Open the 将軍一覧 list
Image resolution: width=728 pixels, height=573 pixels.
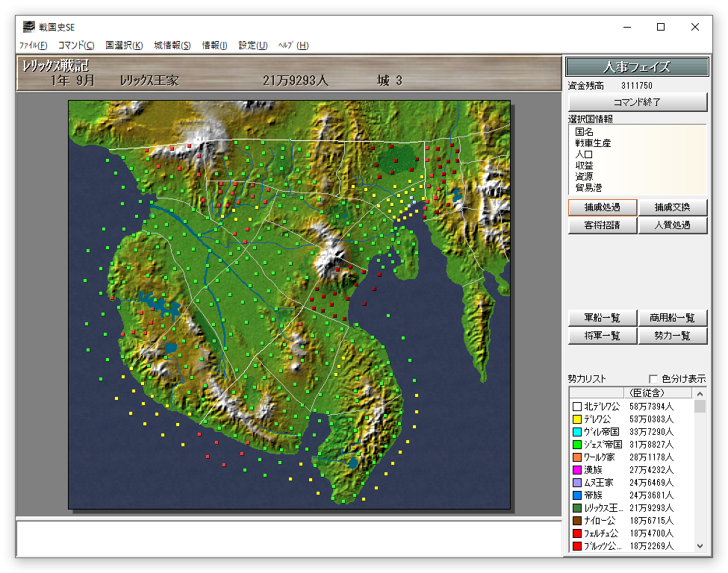[x=602, y=336]
